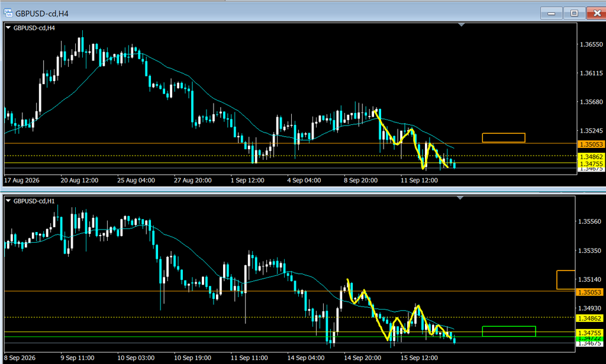The image size is (606, 364).
Task: Select the green rectangle on H1 chart
Action: [509, 331]
